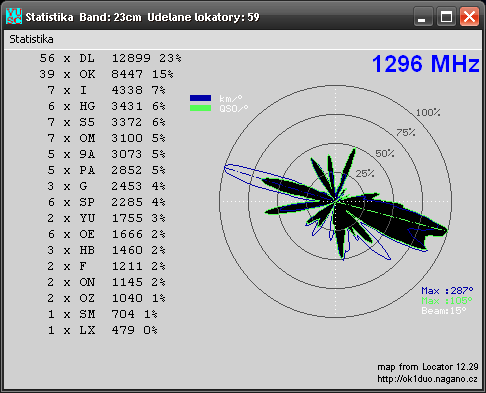Click the center of the polar diagram

pyautogui.click(x=336, y=201)
